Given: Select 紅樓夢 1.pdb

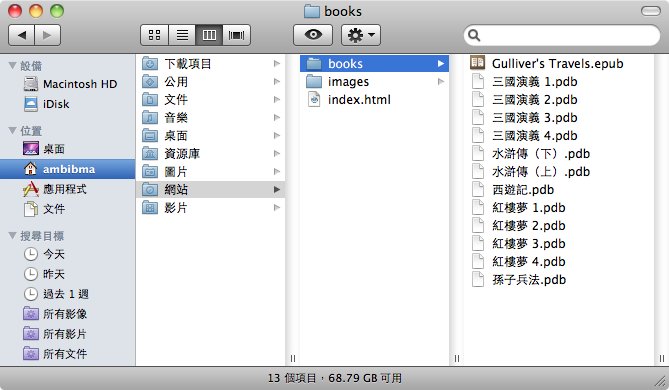Looking at the screenshot, I should (x=558, y=208).
